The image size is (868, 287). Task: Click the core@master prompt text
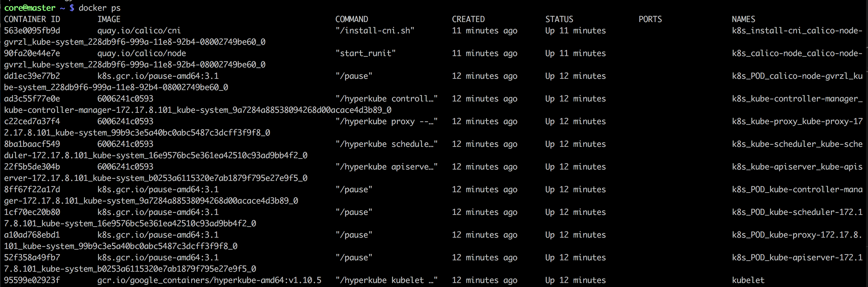tap(30, 8)
